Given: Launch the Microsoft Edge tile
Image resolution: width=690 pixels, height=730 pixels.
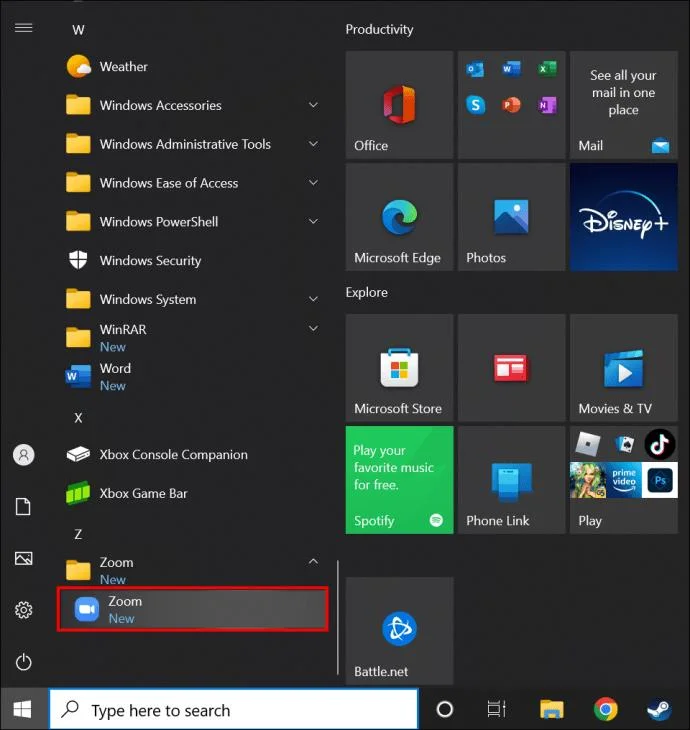Looking at the screenshot, I should pos(399,217).
